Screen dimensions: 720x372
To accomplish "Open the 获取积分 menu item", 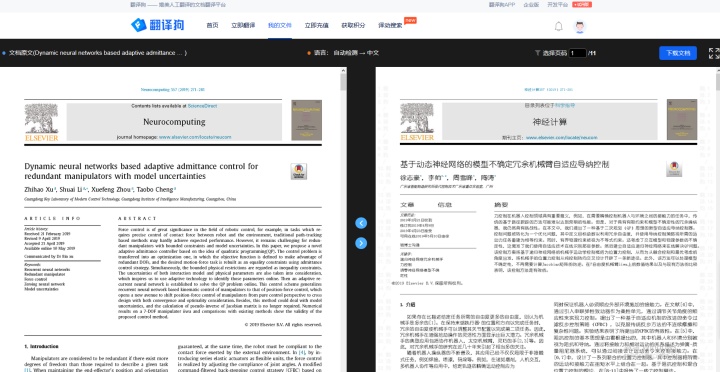I will click(x=353, y=25).
